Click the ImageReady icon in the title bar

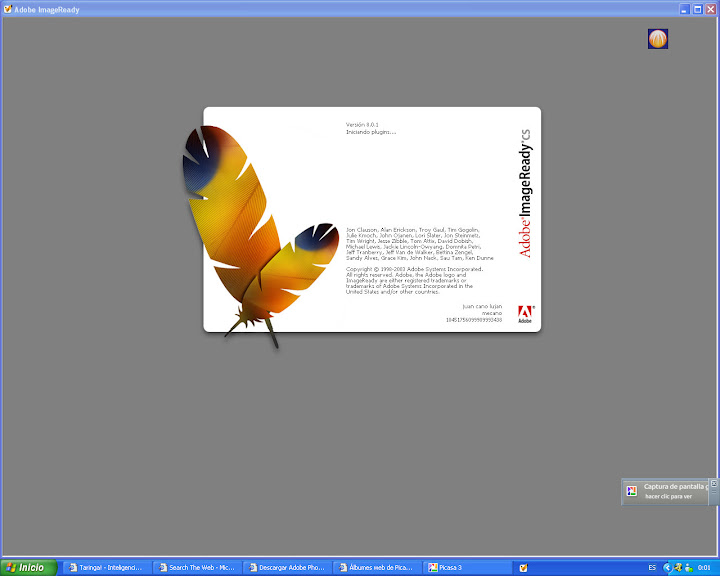(7, 9)
